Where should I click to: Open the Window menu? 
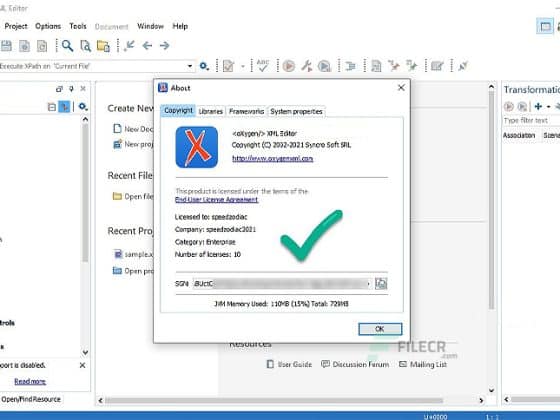click(x=150, y=26)
